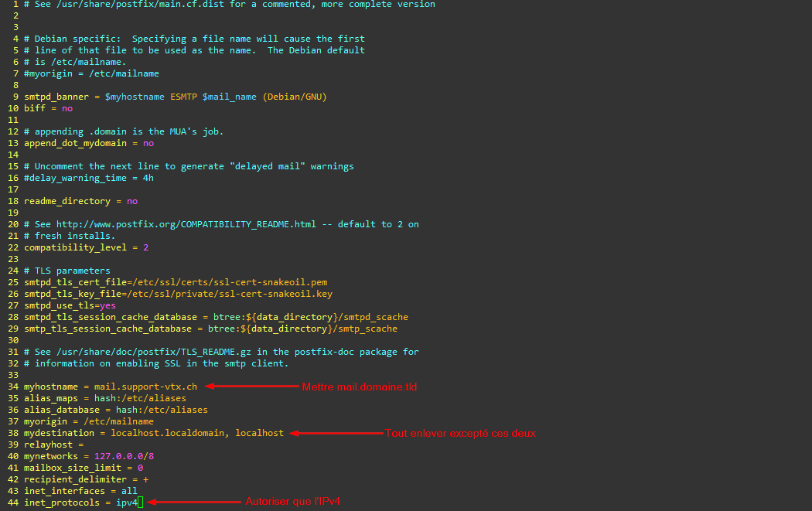Click the '# Debian specific:' comment line

coord(194,39)
